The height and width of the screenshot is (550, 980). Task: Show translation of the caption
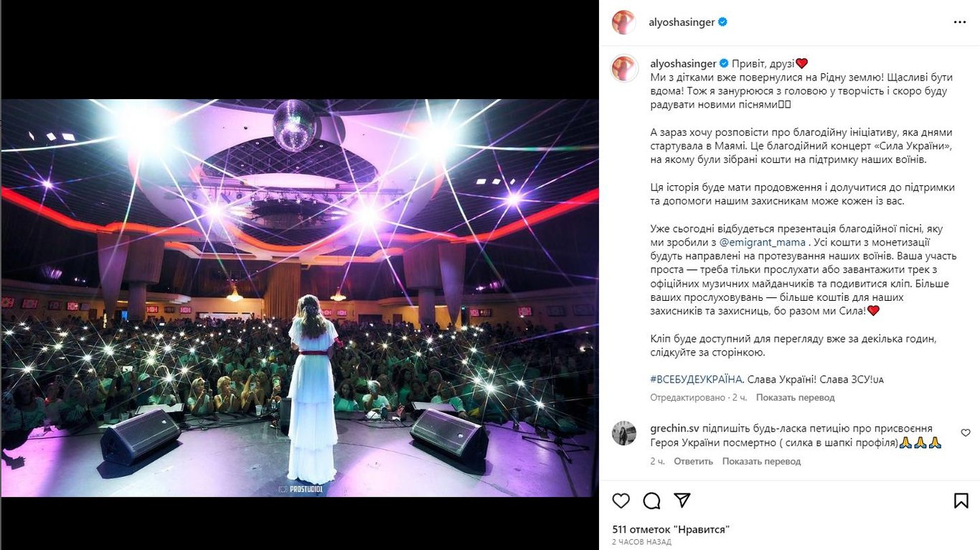(x=795, y=397)
